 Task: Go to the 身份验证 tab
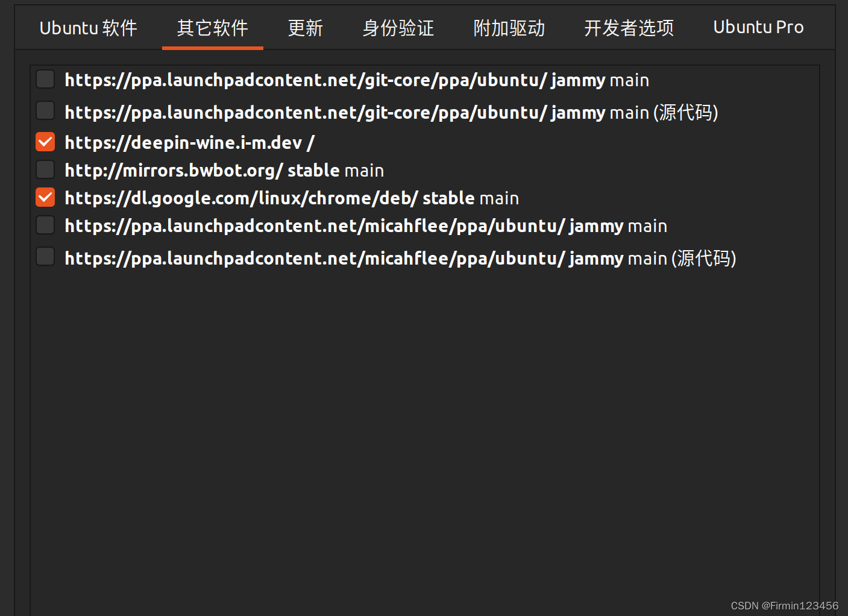[398, 28]
